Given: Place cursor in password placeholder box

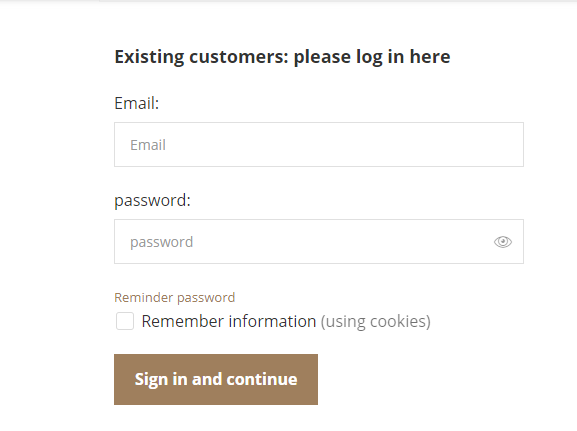Looking at the screenshot, I should 319,241.
